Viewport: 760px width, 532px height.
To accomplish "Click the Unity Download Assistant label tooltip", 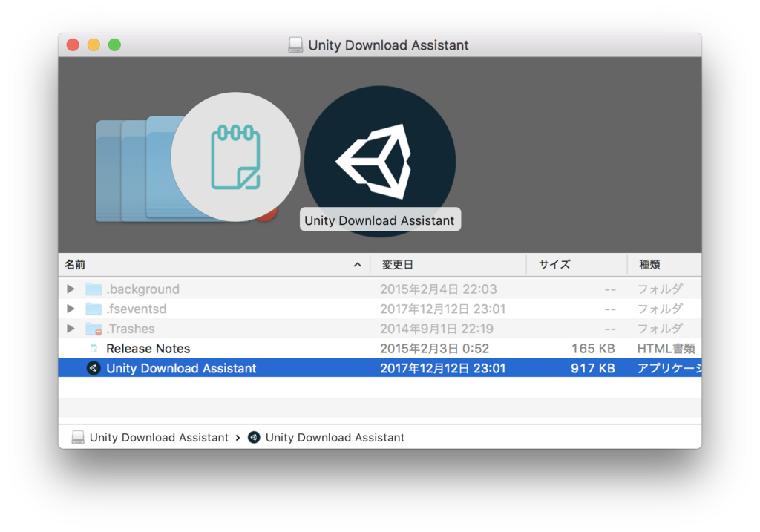I will pyautogui.click(x=380, y=220).
